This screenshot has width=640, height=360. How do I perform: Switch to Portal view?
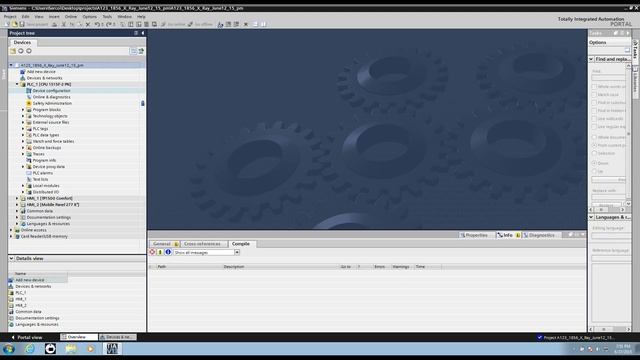click(27, 338)
